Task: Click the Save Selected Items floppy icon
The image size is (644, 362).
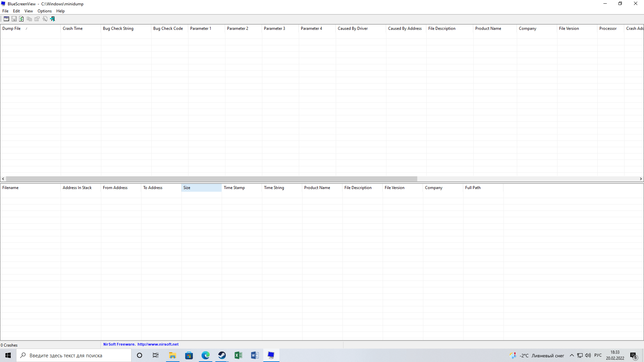Action: [14, 19]
